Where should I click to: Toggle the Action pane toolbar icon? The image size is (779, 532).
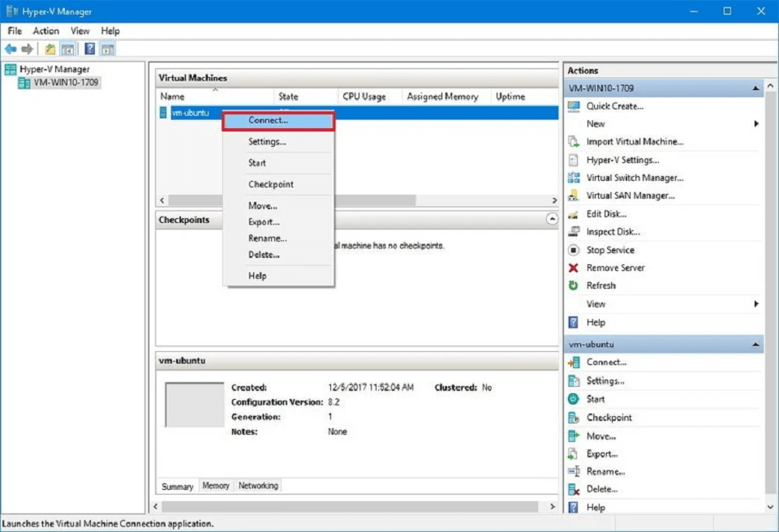[x=107, y=49]
